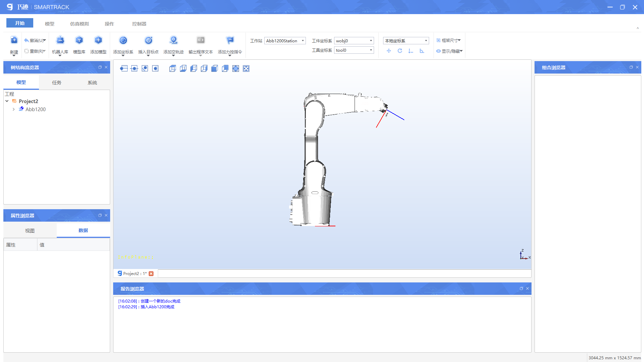This screenshot has height=362, width=644.
Task: Switch to 模型 tab in tree browser
Action: click(21, 82)
